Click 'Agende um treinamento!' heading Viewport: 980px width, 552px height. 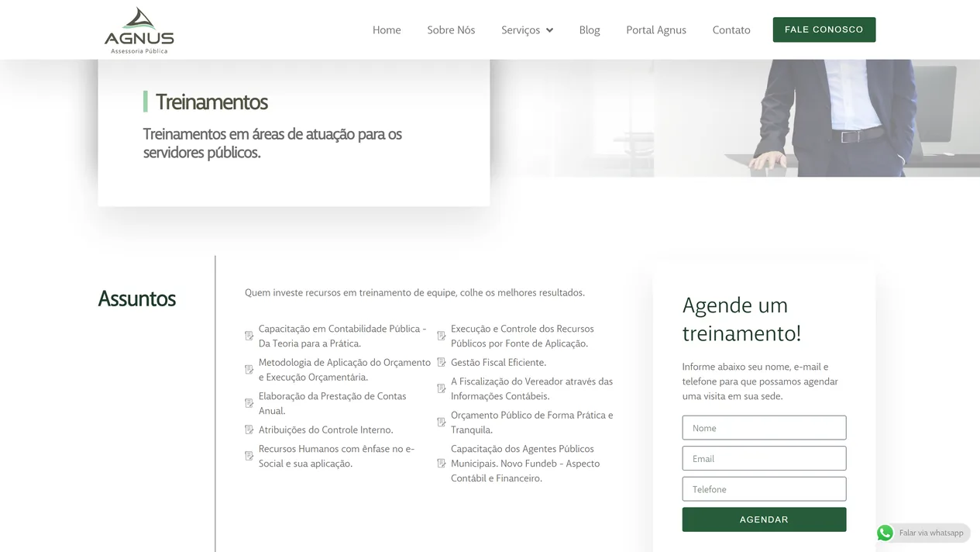tap(741, 319)
